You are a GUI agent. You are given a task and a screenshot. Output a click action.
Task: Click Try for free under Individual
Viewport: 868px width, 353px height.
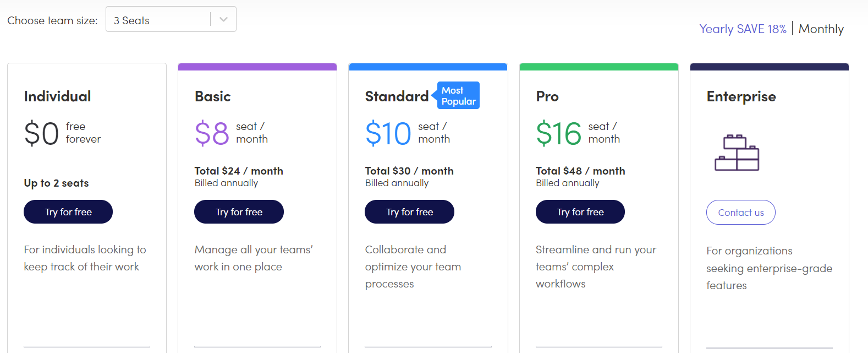pyautogui.click(x=68, y=212)
